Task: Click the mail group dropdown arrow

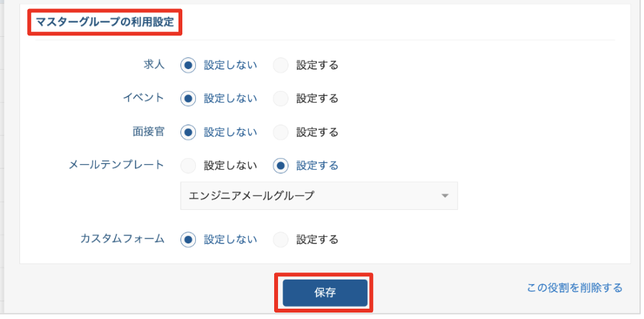Action: coord(445,196)
